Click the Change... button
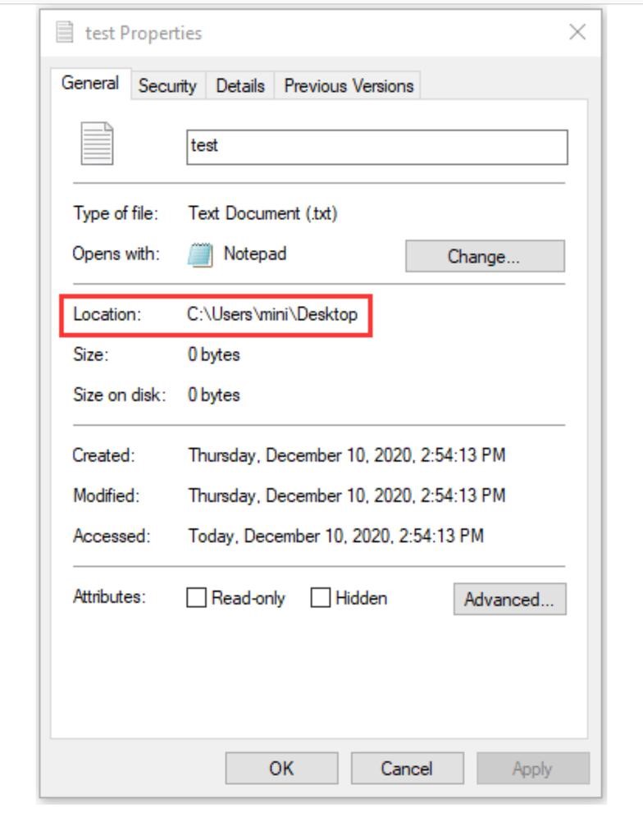The width and height of the screenshot is (643, 840). (485, 256)
